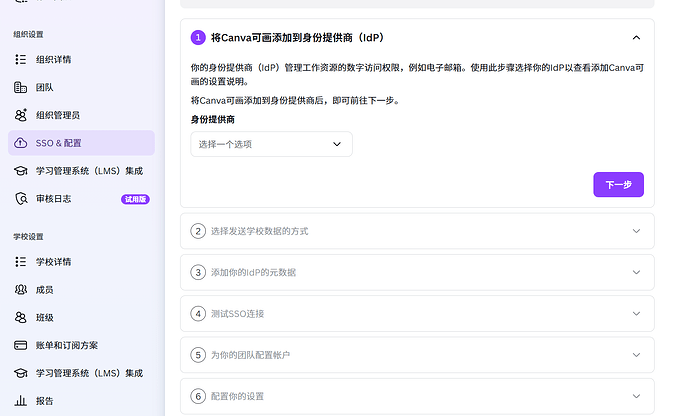The width and height of the screenshot is (690, 416).
Task: Collapse step 1 将Canva可画添加到身份提供商 section
Action: (x=636, y=38)
